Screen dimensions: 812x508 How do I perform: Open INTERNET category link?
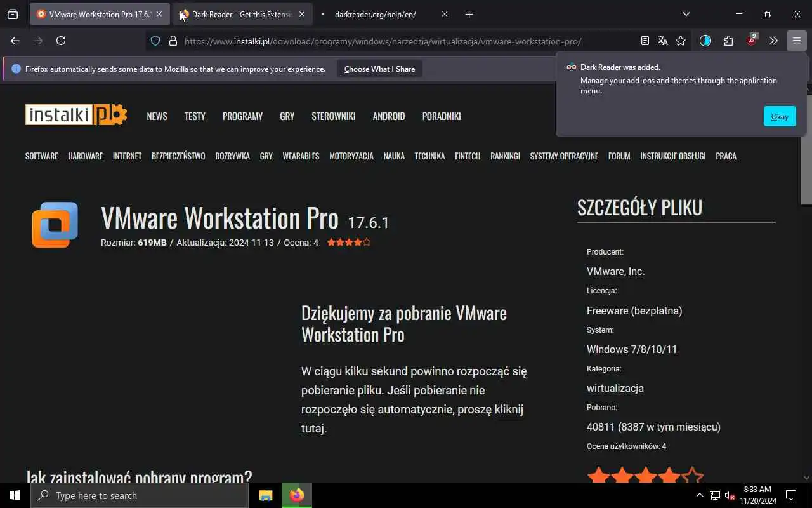pos(127,156)
